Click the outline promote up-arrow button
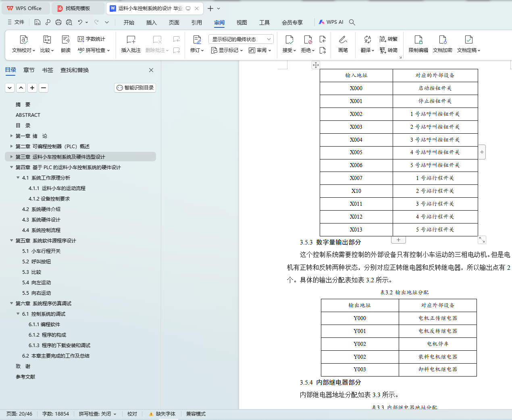Image resolution: width=512 pixels, height=420 pixels. tap(21, 88)
